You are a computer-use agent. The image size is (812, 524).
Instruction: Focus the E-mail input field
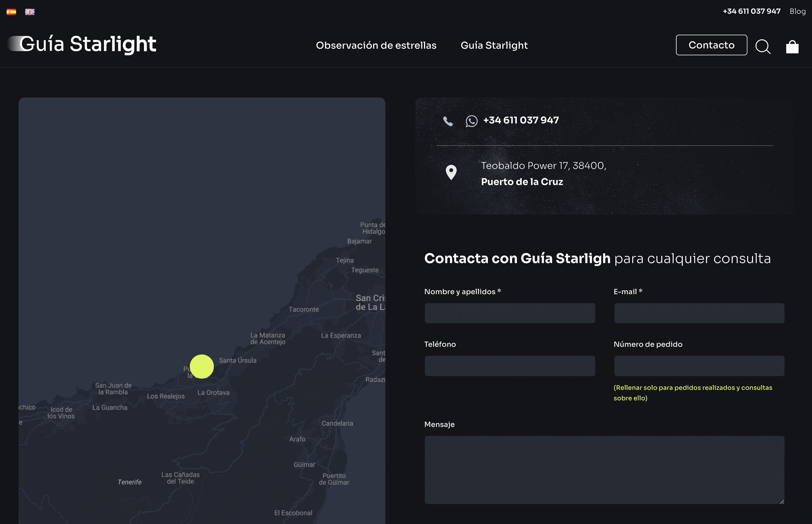click(x=699, y=313)
